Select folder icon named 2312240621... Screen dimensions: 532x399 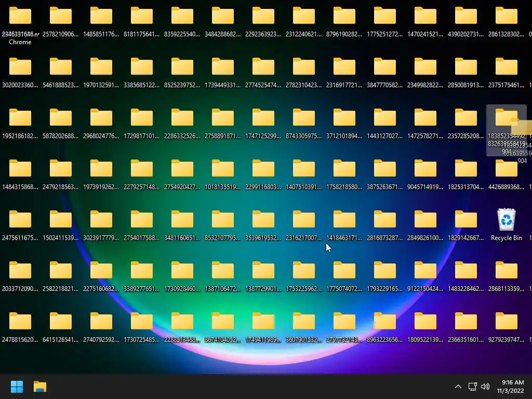click(304, 16)
